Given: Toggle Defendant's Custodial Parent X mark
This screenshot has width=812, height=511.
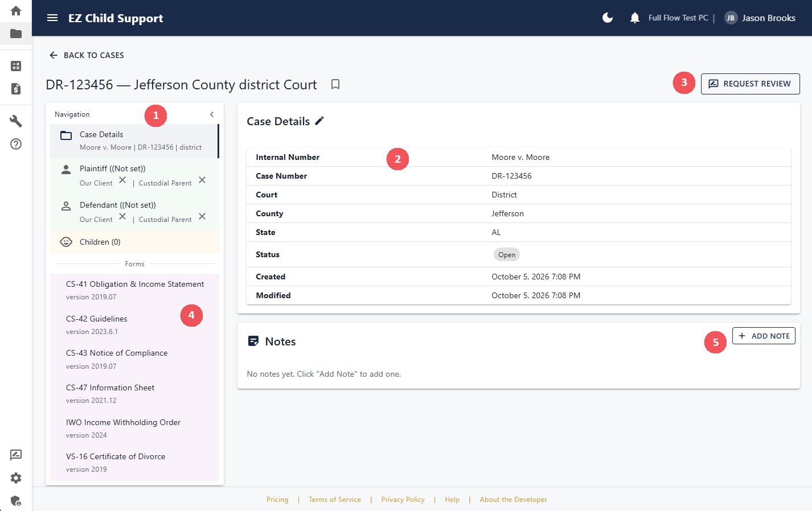Looking at the screenshot, I should pyautogui.click(x=202, y=216).
